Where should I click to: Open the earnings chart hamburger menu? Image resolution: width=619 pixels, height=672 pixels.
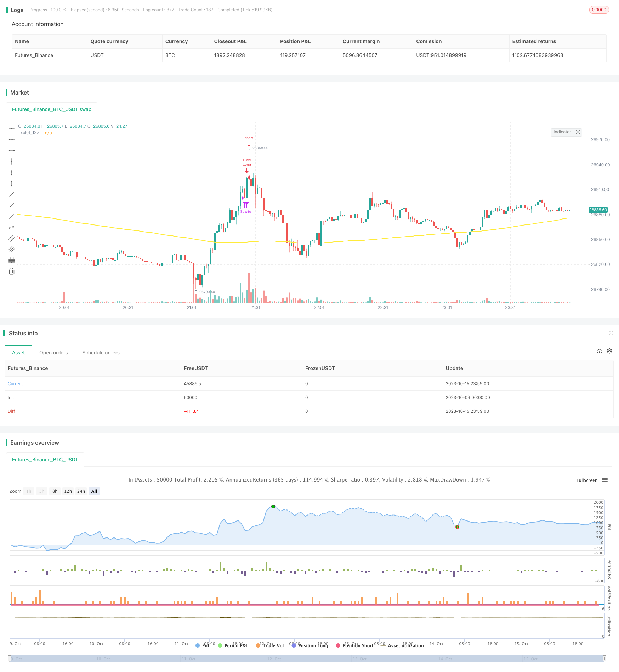[x=605, y=480]
